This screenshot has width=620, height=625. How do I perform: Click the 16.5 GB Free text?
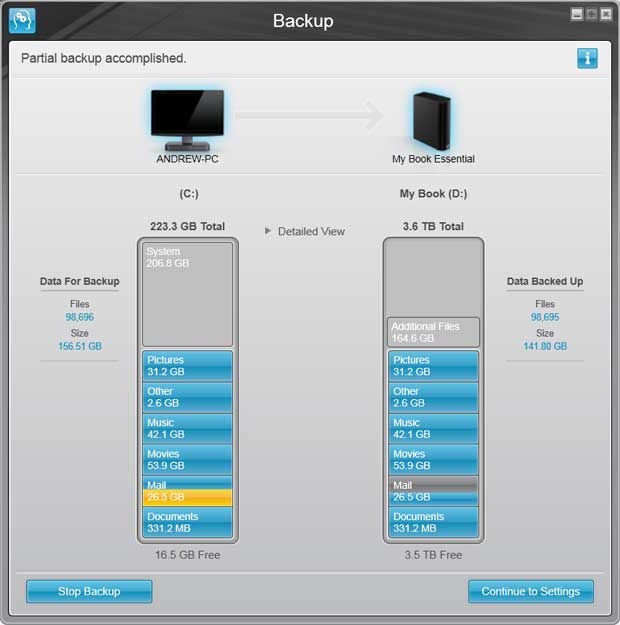188,555
